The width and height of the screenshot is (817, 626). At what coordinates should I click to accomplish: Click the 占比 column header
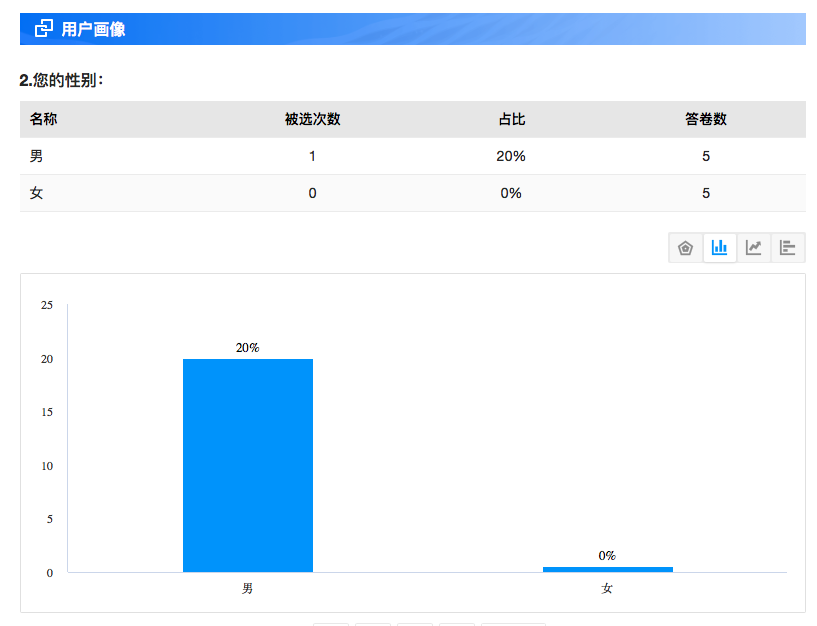(x=511, y=119)
